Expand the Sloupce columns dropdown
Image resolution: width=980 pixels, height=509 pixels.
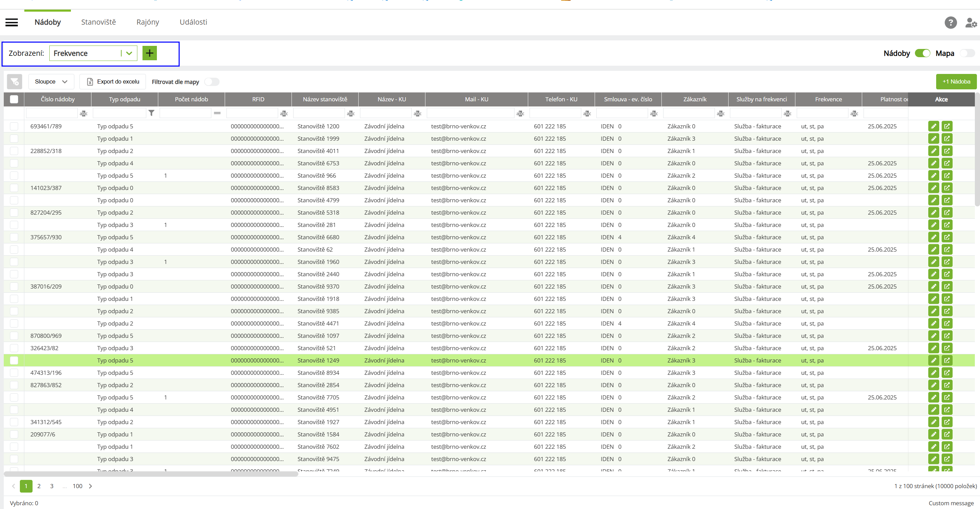click(x=51, y=82)
